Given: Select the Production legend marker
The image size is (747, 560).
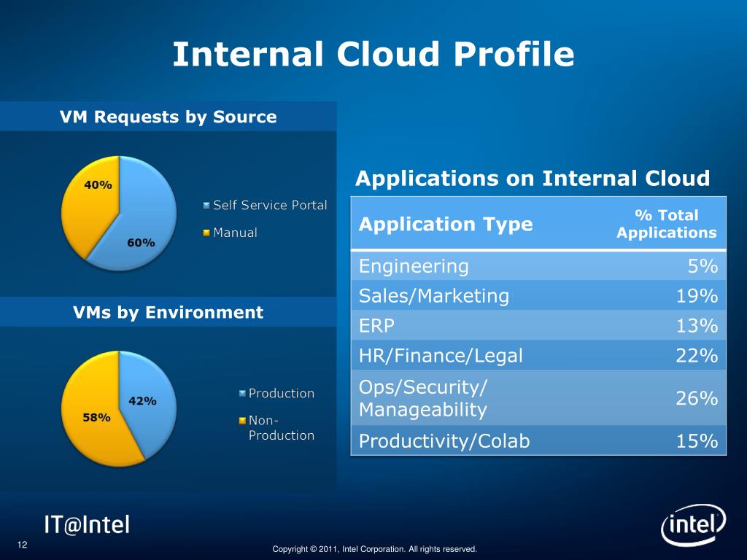Looking at the screenshot, I should tap(242, 393).
